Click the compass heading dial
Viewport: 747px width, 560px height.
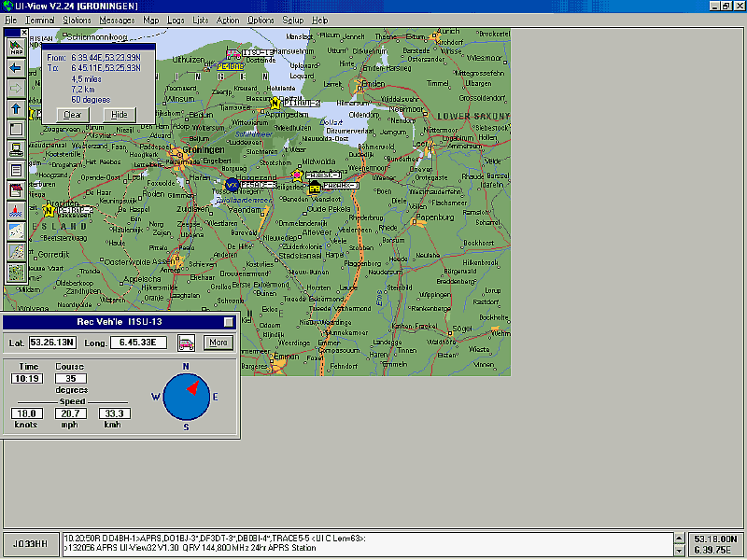186,397
